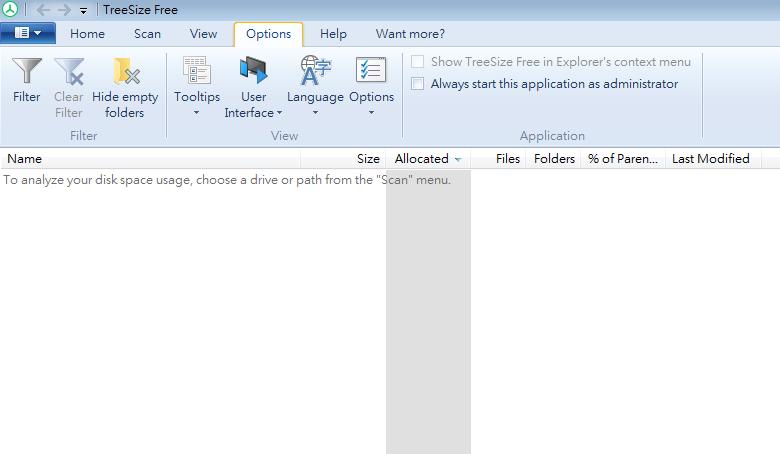Sort by % of Parent column header
This screenshot has height=454, width=780.
click(x=623, y=159)
